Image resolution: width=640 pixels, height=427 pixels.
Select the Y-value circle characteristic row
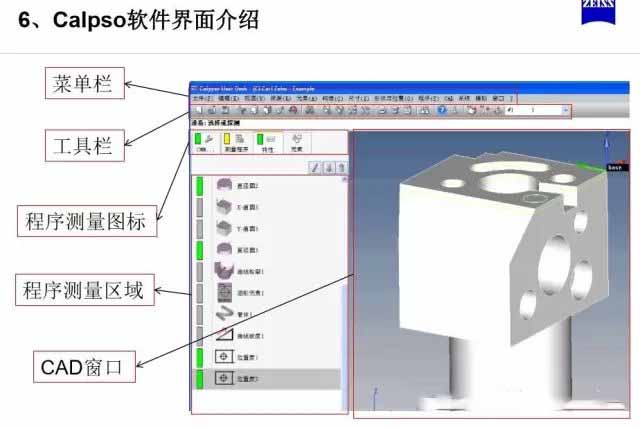pos(267,228)
